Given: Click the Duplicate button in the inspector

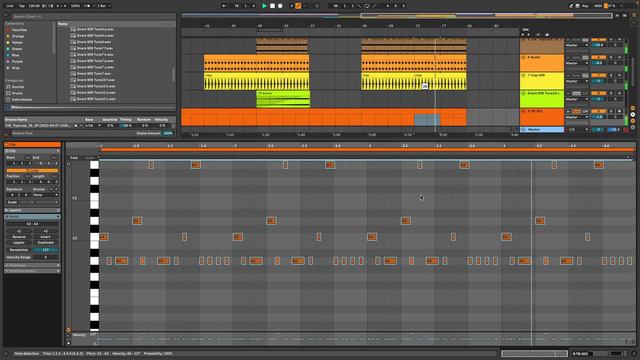Looking at the screenshot, I should point(45,242).
